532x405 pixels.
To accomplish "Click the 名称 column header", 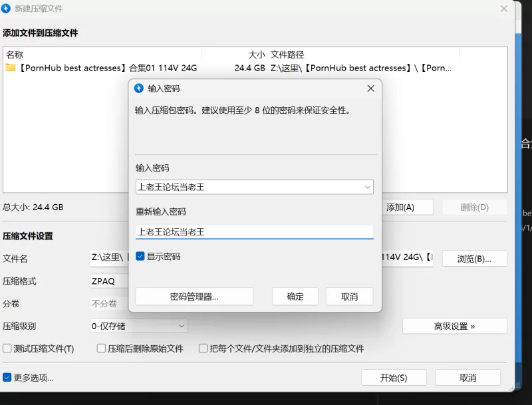I will 104,55.
